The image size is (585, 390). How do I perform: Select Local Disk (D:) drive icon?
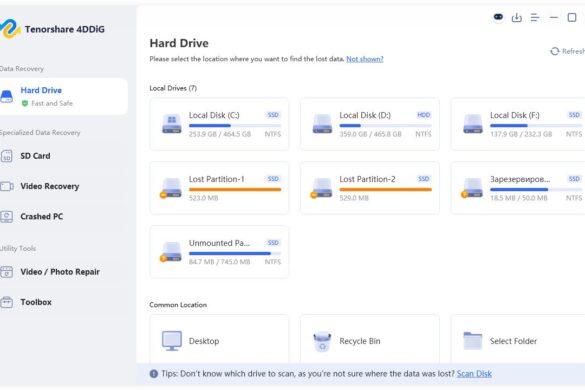click(x=322, y=124)
